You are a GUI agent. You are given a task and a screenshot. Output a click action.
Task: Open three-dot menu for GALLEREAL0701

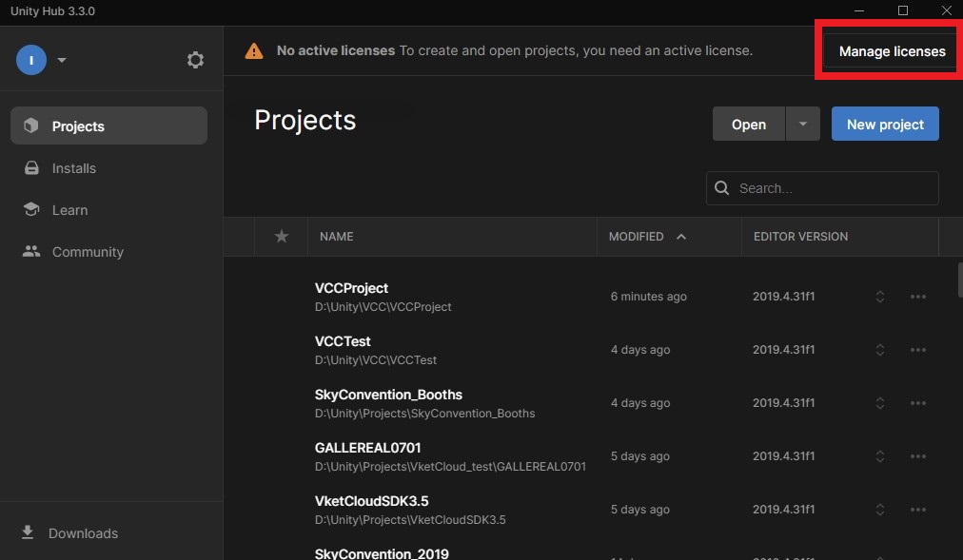[917, 456]
